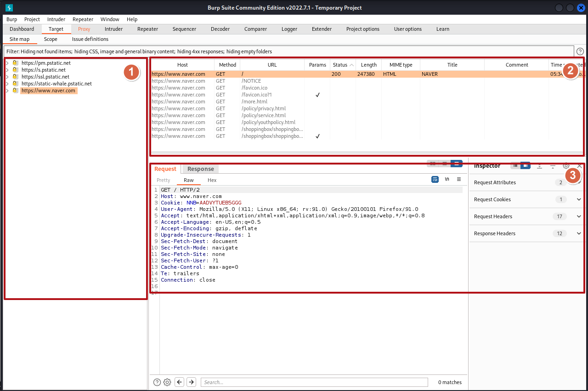Open the Comparer tab
The height and width of the screenshot is (391, 588).
tap(255, 29)
